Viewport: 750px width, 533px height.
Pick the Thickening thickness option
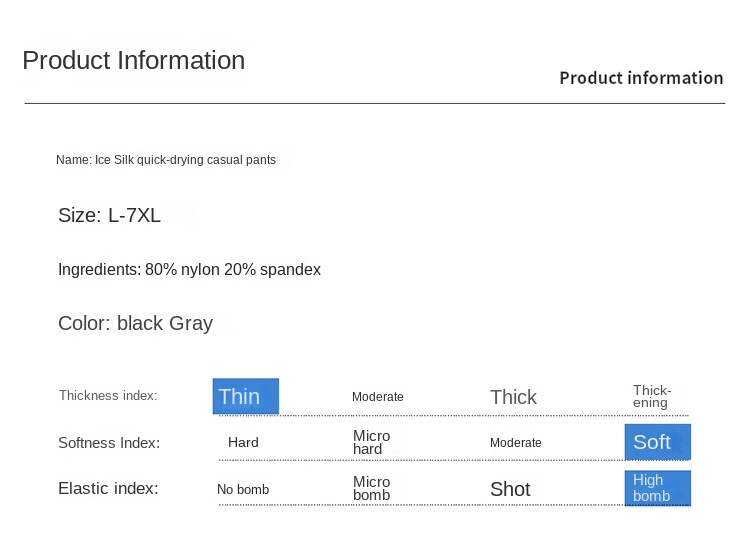coord(652,396)
